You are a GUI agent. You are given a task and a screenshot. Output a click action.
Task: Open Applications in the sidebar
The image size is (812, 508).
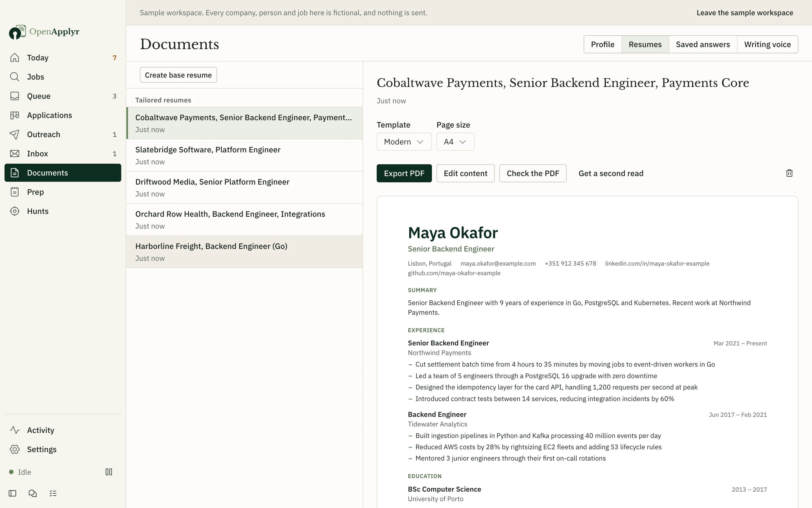[x=63, y=115]
